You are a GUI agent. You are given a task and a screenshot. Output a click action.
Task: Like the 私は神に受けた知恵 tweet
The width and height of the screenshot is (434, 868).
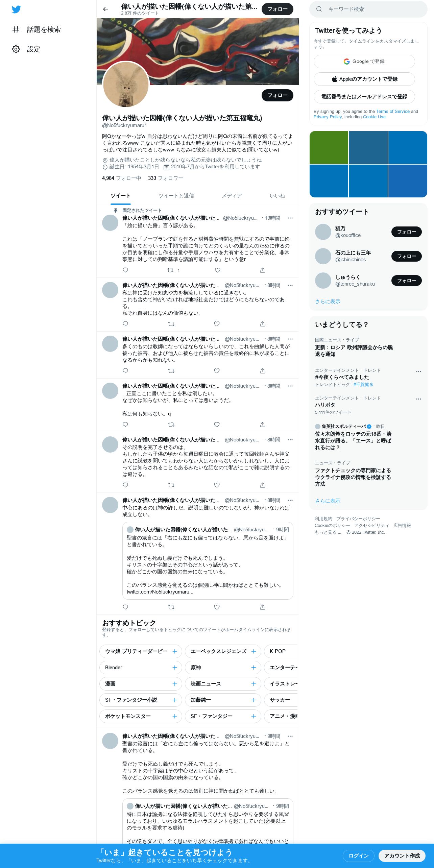[x=217, y=324]
